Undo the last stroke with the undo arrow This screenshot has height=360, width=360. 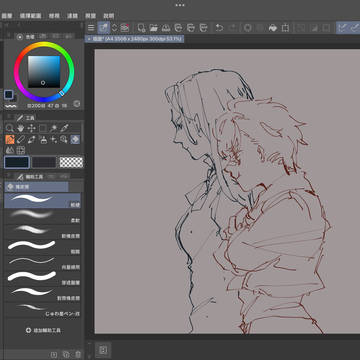point(219,28)
